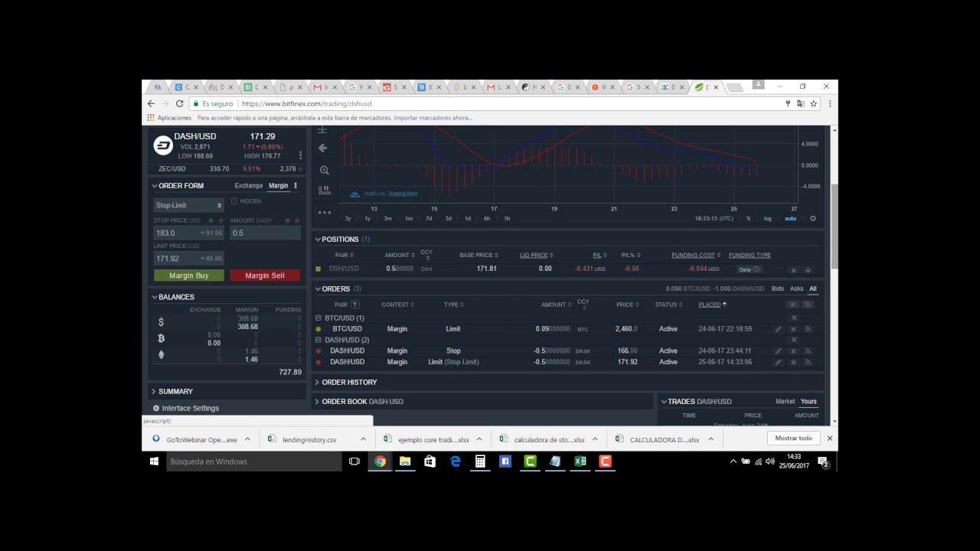Collapse the Balances panel
This screenshot has height=551, width=980.
tap(155, 297)
